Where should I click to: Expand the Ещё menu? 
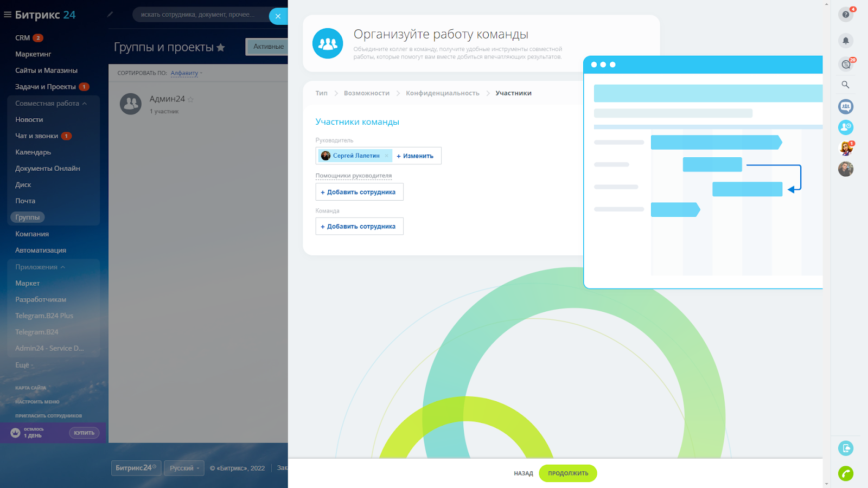pos(24,365)
